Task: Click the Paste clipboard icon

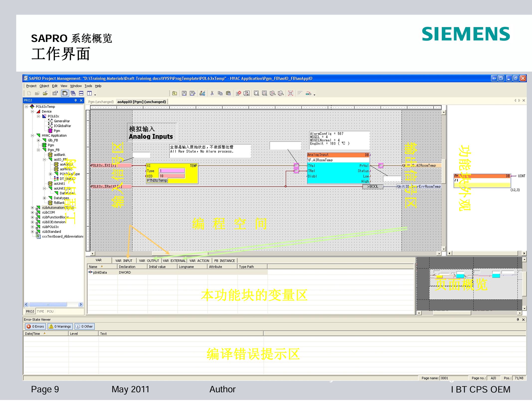Action: [228, 93]
